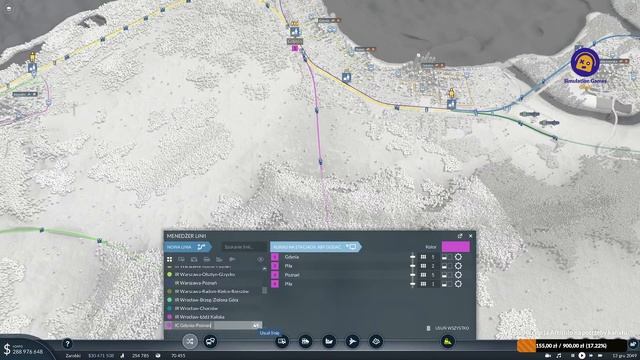The width and height of the screenshot is (640, 360).
Task: Open settings gear for last Piła stop
Action: point(458,284)
